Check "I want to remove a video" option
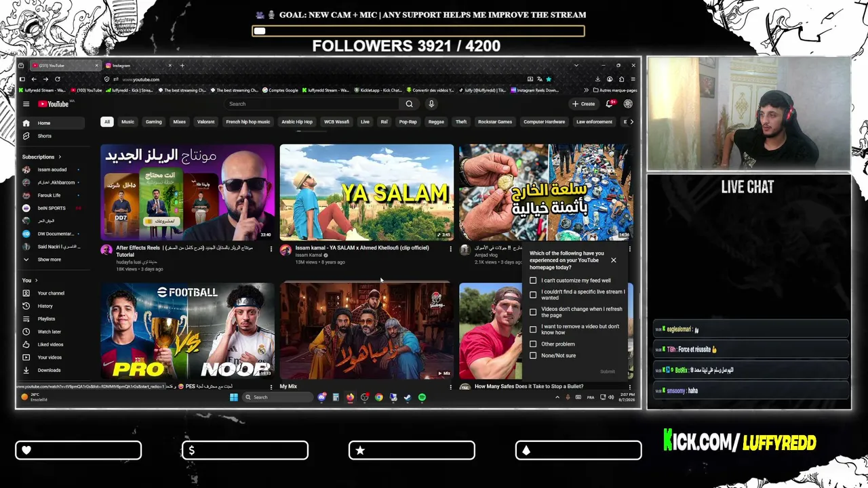Image resolution: width=868 pixels, height=488 pixels. coord(533,329)
